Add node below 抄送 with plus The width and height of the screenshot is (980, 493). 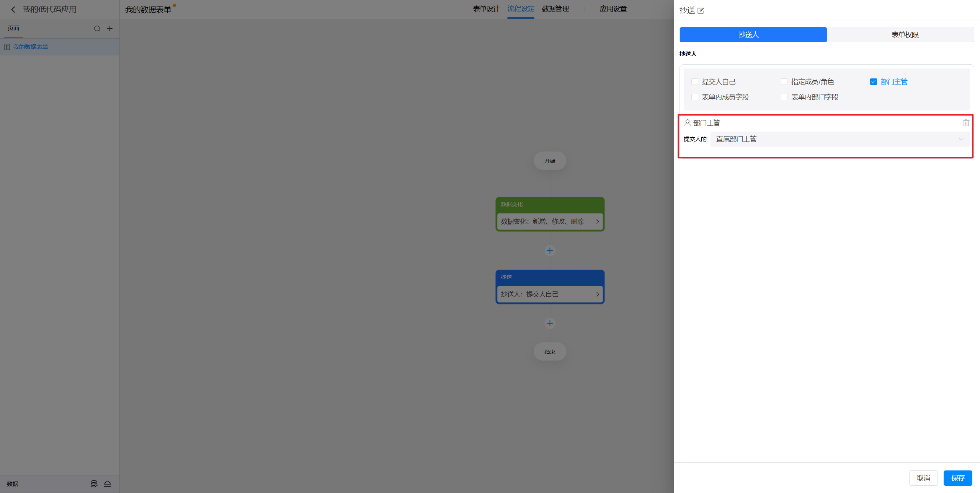(x=550, y=323)
